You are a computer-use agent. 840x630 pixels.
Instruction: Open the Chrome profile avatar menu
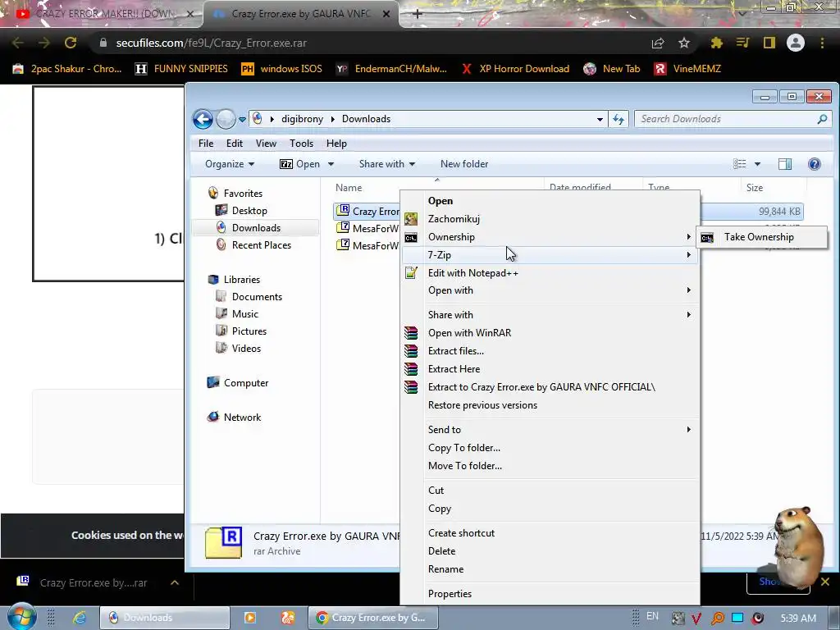(x=796, y=43)
